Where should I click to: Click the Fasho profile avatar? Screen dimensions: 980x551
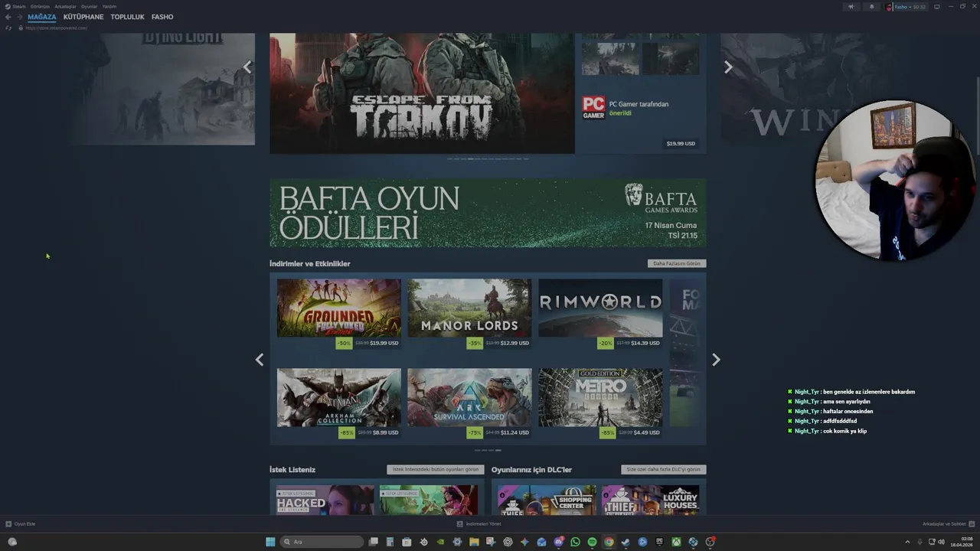pos(889,7)
